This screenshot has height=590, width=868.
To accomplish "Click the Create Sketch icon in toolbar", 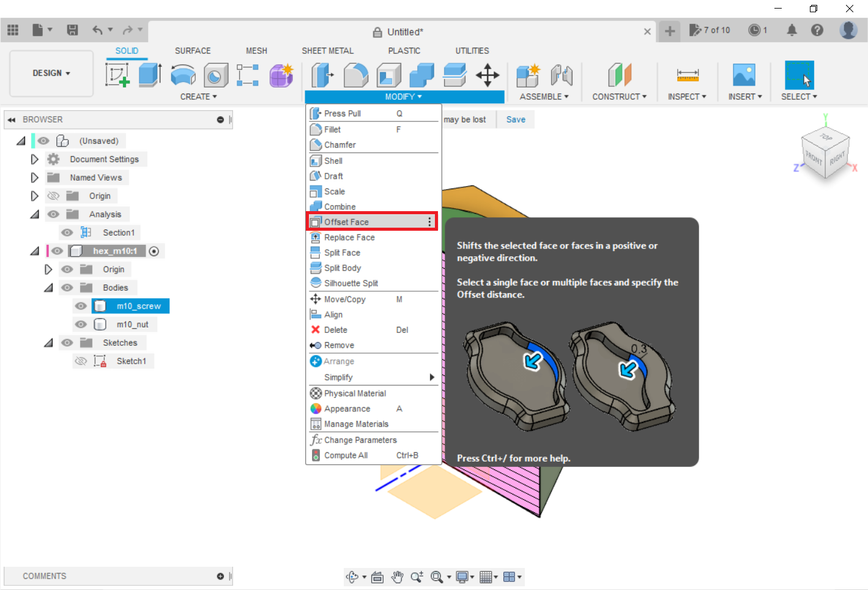I will click(x=117, y=75).
